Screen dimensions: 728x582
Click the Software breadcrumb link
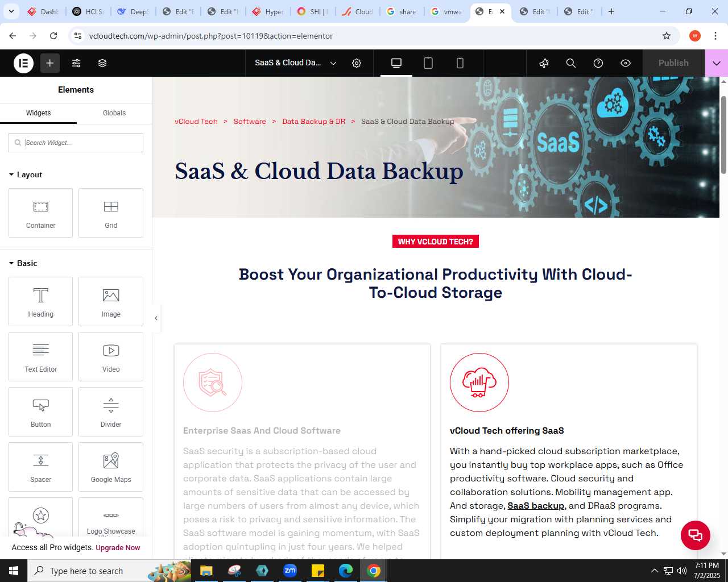point(250,122)
